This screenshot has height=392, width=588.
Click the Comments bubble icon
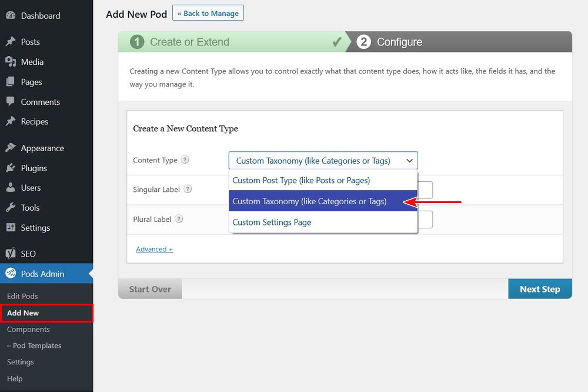click(x=11, y=101)
